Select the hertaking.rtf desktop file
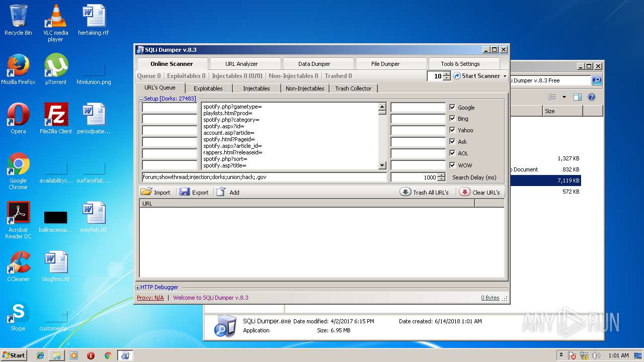 click(x=94, y=20)
